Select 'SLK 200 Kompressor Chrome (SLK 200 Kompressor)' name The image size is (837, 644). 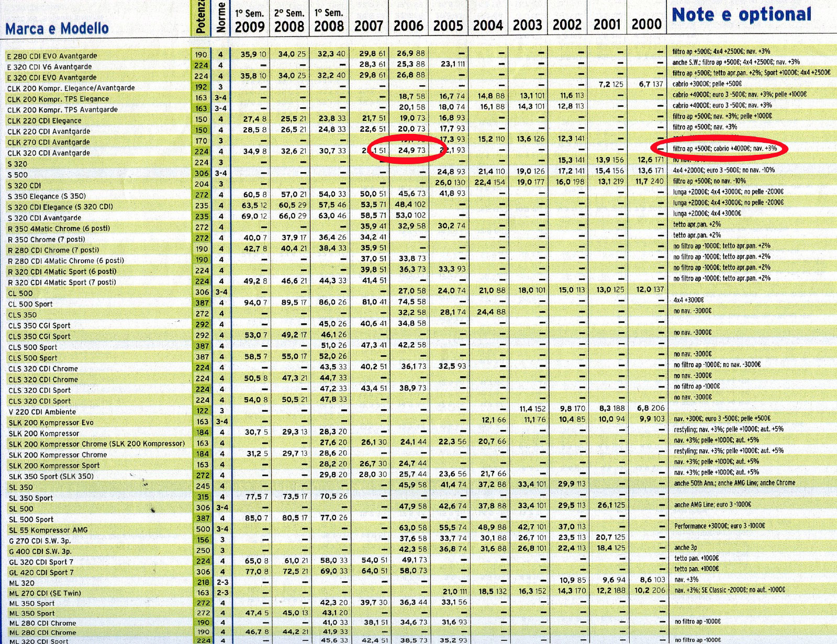click(97, 444)
